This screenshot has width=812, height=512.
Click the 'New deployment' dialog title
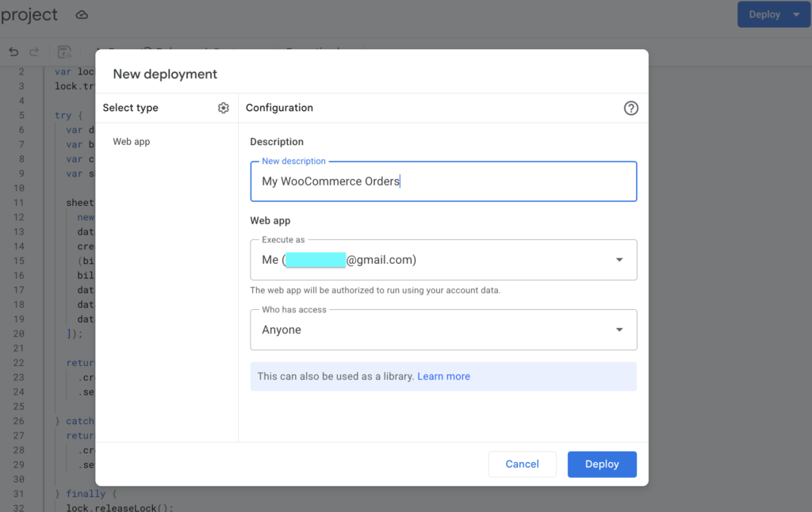[x=165, y=74]
